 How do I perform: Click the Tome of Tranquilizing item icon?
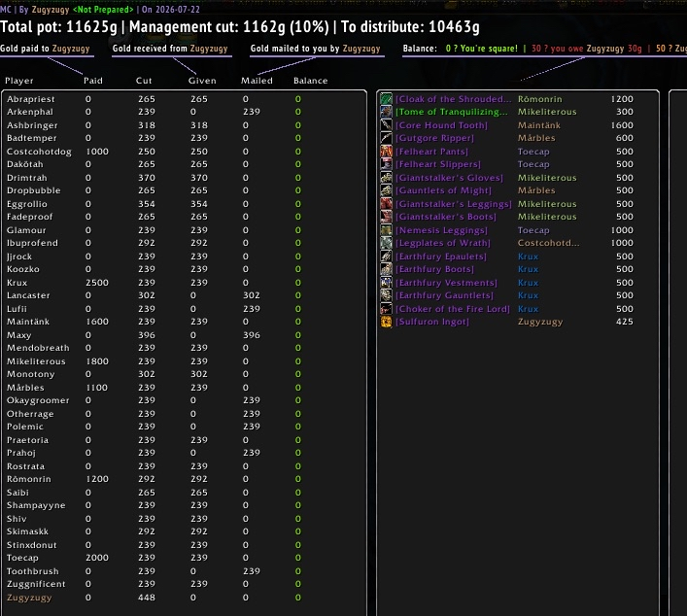pyautogui.click(x=386, y=112)
